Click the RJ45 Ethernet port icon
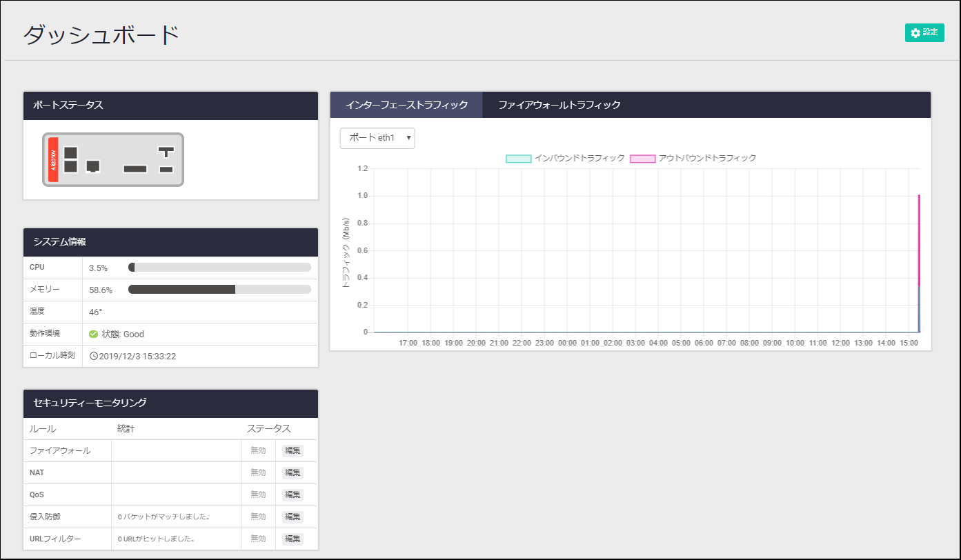 (x=92, y=166)
